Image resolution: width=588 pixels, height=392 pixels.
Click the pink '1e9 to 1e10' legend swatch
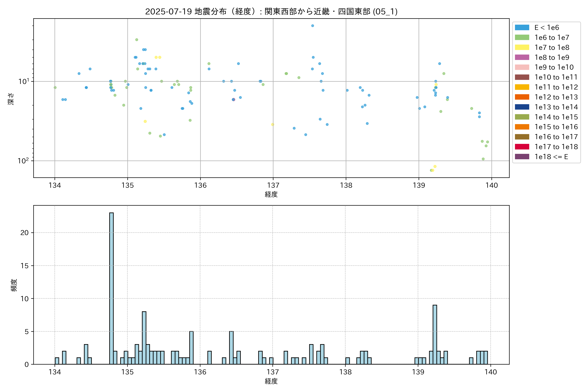click(x=522, y=67)
